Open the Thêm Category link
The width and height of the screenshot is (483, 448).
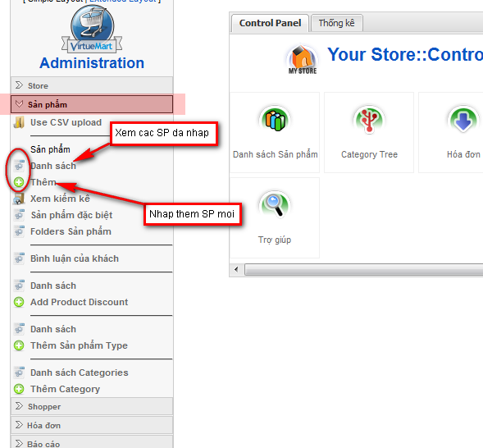pyautogui.click(x=65, y=389)
